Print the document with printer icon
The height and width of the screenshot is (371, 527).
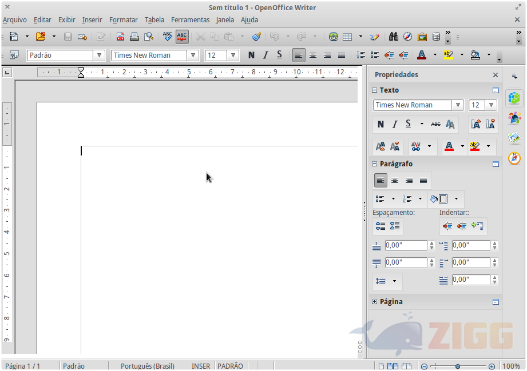pyautogui.click(x=134, y=37)
